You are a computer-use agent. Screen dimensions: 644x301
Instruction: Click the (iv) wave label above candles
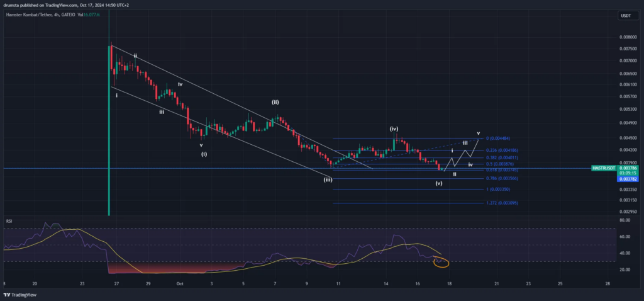click(x=394, y=128)
